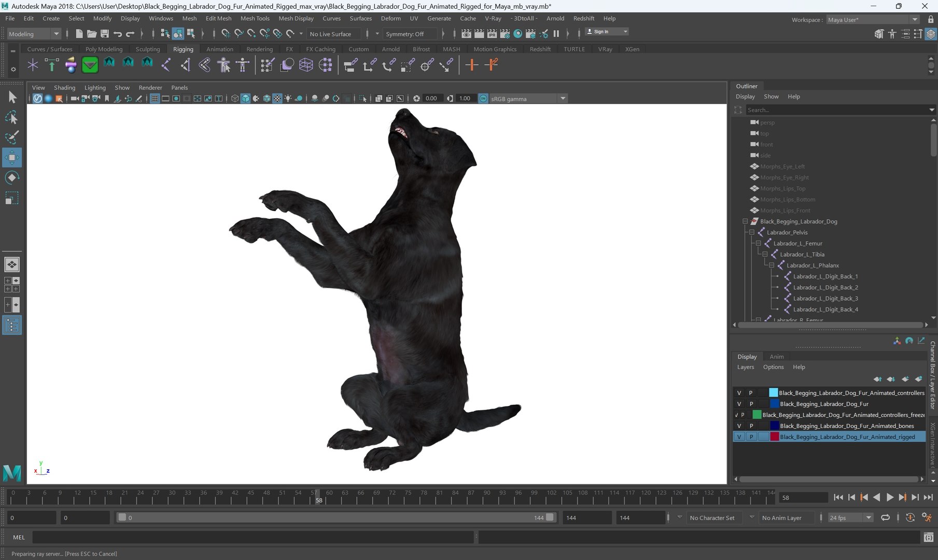The width and height of the screenshot is (938, 560).
Task: Click the No Character Set button
Action: coord(716,517)
